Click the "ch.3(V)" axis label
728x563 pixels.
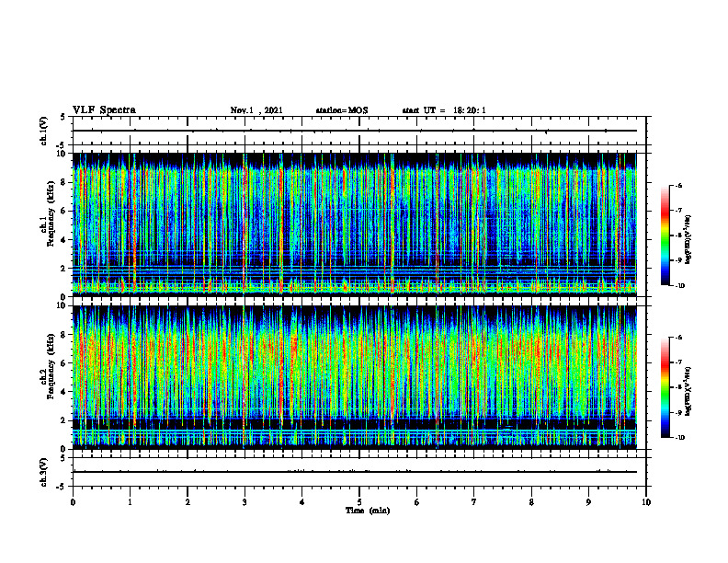click(x=44, y=473)
